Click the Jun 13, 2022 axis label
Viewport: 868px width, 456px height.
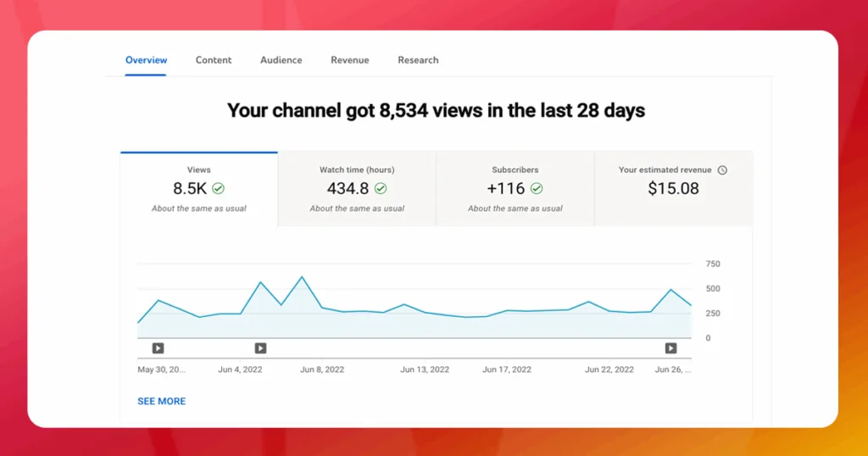tap(425, 370)
